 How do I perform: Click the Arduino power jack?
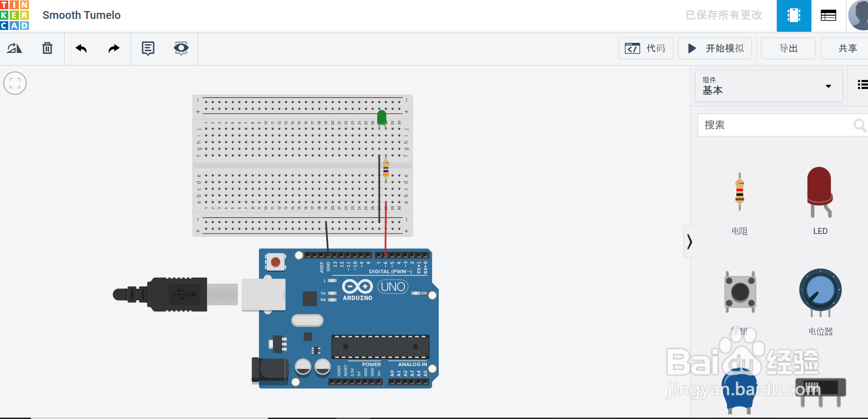click(270, 371)
